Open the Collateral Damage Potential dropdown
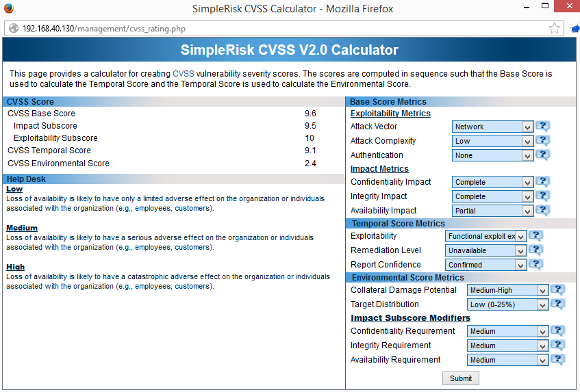Image resolution: width=580 pixels, height=392 pixels. [x=507, y=290]
